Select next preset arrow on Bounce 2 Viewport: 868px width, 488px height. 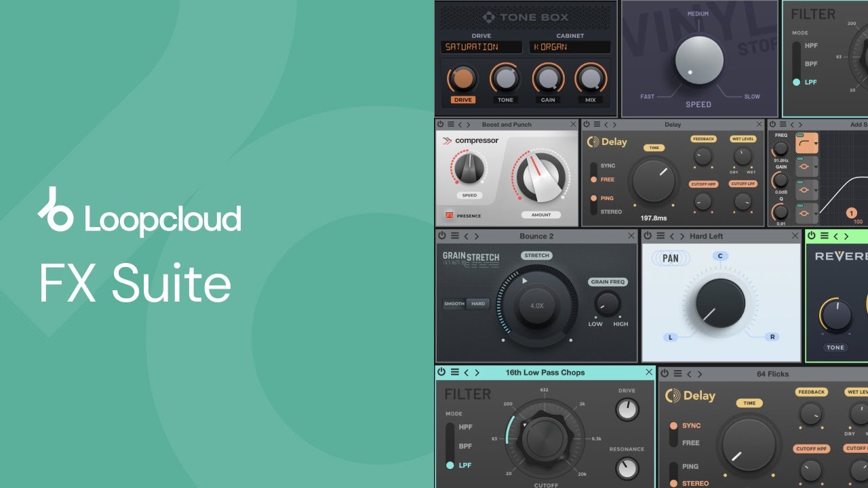pyautogui.click(x=477, y=236)
